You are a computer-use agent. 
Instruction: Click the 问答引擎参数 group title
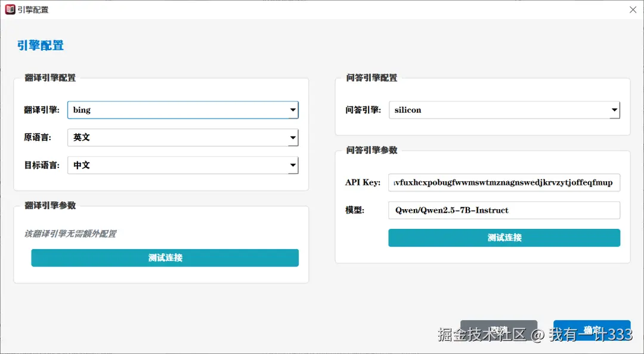click(x=371, y=150)
